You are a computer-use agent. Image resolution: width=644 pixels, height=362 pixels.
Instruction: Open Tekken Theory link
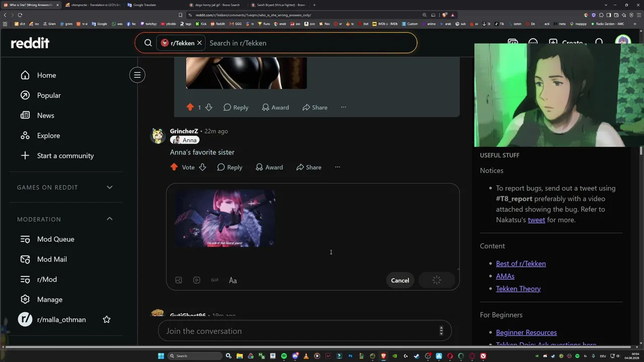click(x=518, y=289)
